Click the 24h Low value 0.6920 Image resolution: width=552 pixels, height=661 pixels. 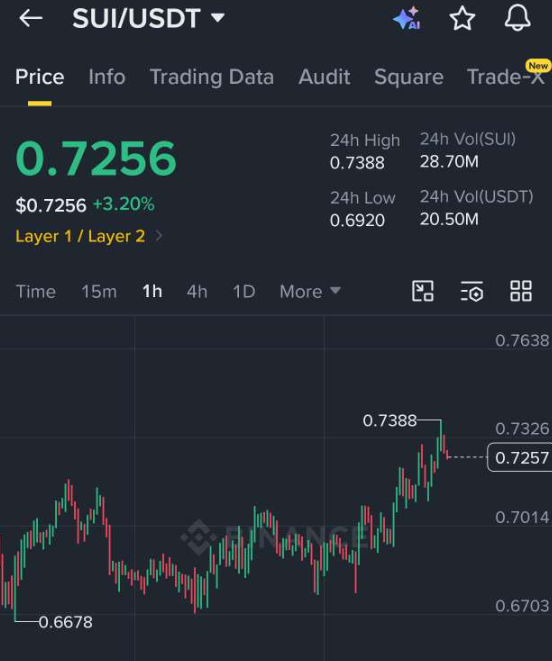point(357,220)
